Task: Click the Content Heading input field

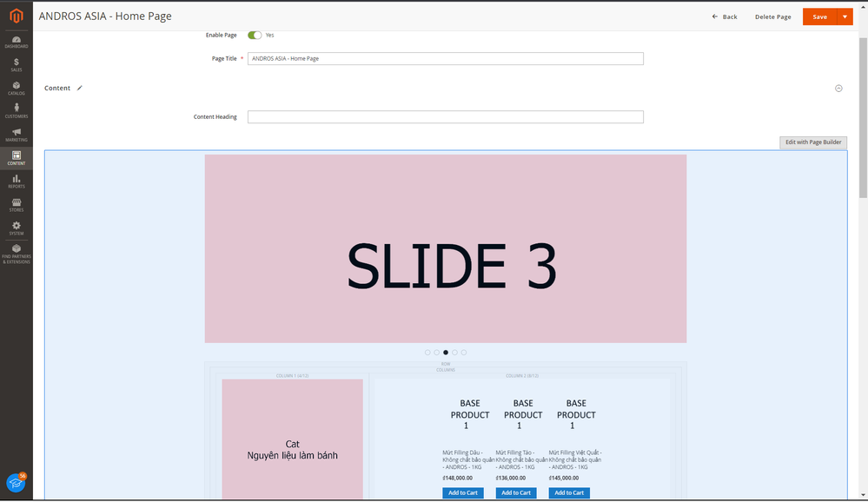Action: tap(445, 117)
